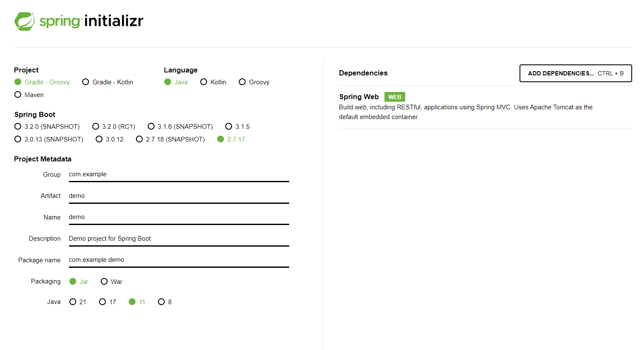Click the Packaging label

pos(46,281)
